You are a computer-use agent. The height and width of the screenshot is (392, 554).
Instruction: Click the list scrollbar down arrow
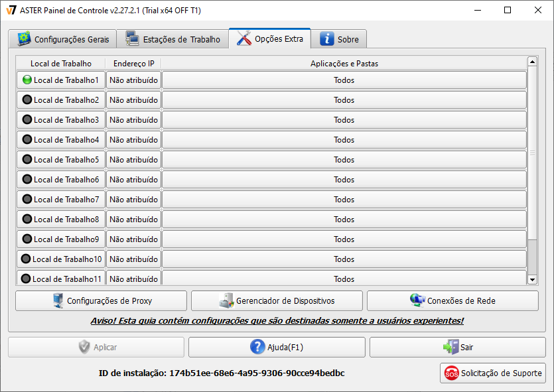(x=532, y=280)
